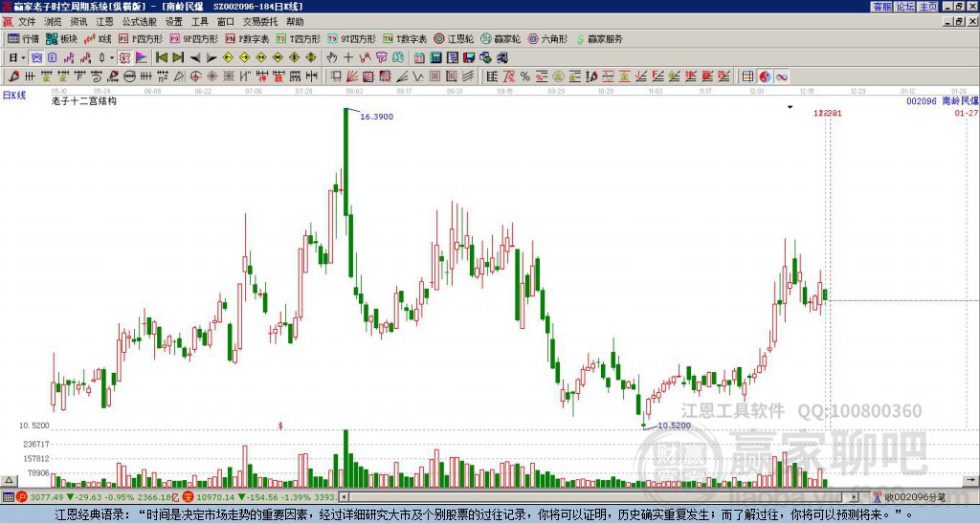Viewport: 980px width, 524px height.
Task: Open the P数字表 tool
Action: (x=247, y=38)
